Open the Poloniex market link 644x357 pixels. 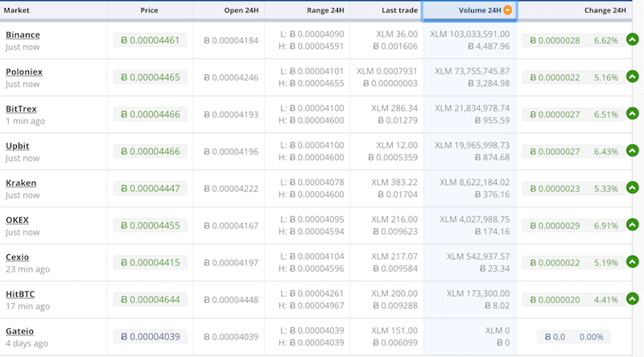point(24,72)
